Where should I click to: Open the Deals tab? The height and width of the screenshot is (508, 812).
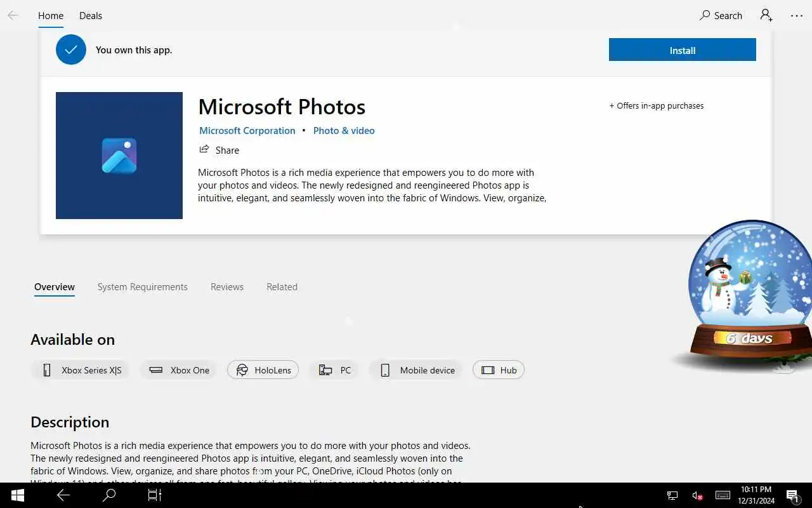[91, 16]
